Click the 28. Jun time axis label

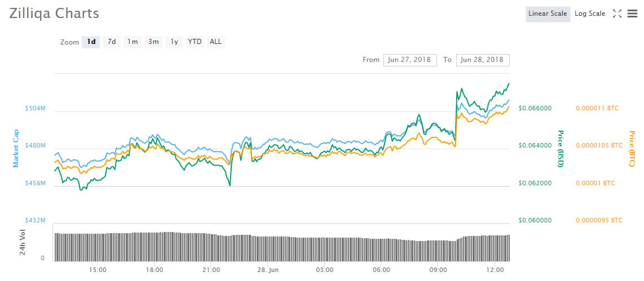(x=268, y=270)
